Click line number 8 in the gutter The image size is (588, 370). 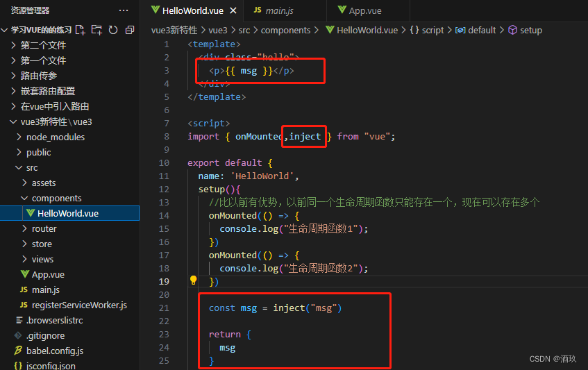point(166,137)
